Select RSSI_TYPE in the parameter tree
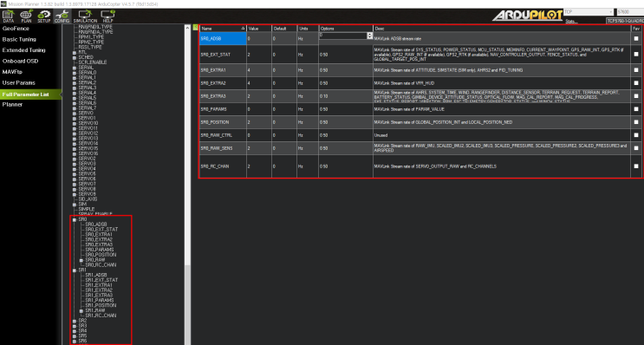 click(90, 47)
